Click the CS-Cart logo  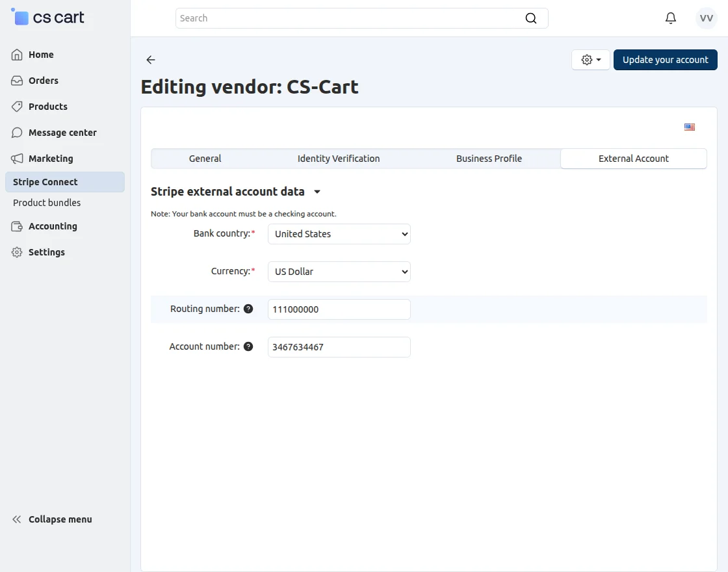coord(48,17)
